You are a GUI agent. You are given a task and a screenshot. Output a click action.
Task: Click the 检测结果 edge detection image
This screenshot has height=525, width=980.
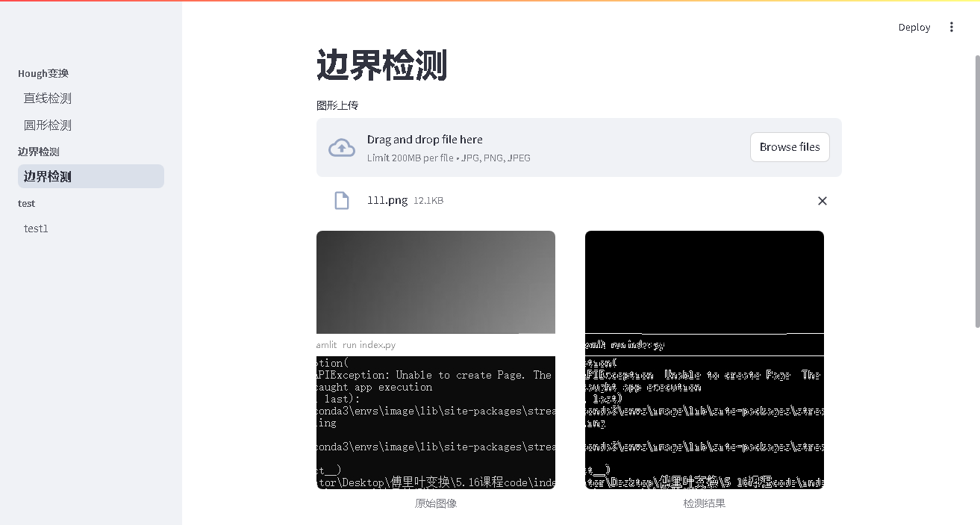click(x=705, y=360)
